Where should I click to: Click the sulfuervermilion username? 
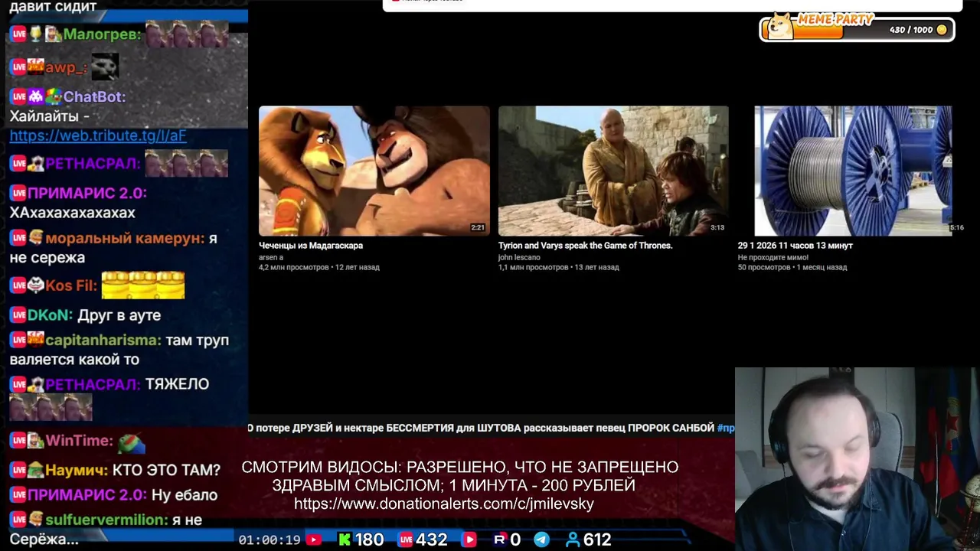click(106, 520)
